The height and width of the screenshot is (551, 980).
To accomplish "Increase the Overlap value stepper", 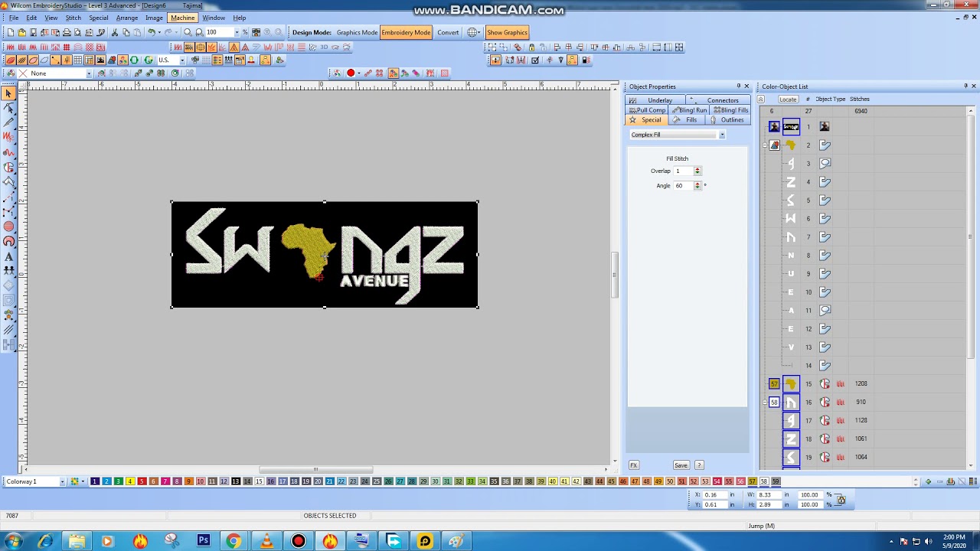I will [x=697, y=169].
